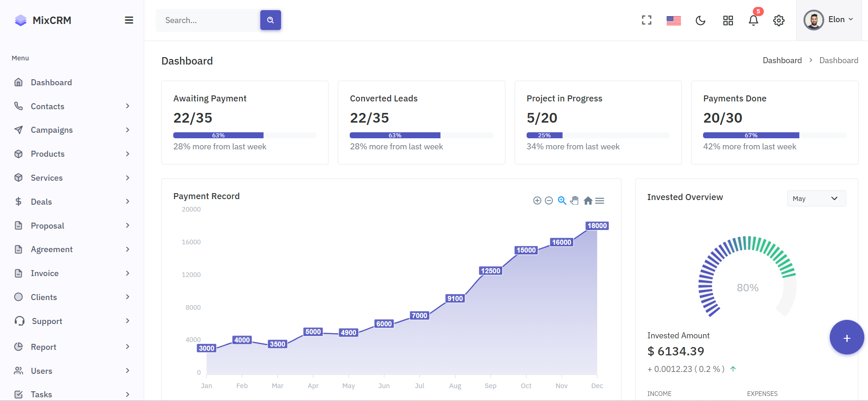
Task: Reset chart zoom with home icon
Action: 588,200
